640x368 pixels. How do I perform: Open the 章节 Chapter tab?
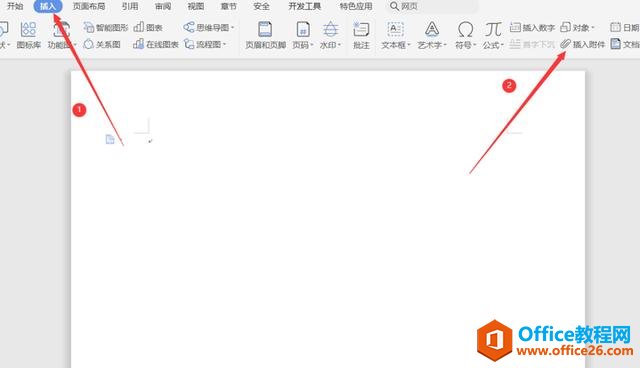[229, 6]
